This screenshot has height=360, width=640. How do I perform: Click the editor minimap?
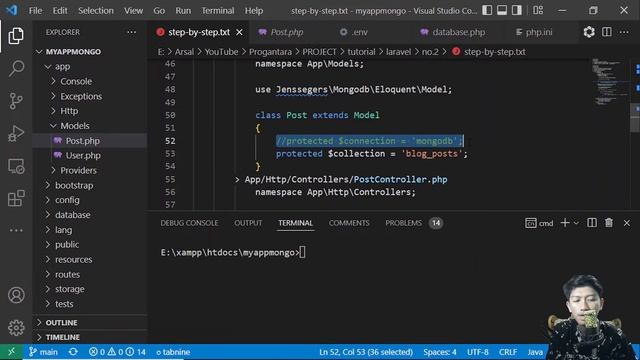[610, 82]
